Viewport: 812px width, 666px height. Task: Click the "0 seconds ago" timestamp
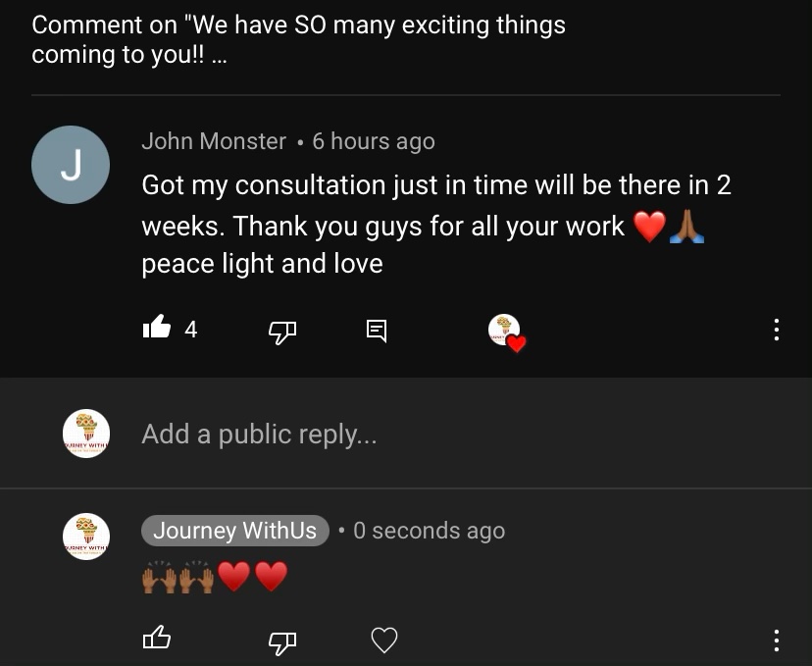click(x=429, y=531)
